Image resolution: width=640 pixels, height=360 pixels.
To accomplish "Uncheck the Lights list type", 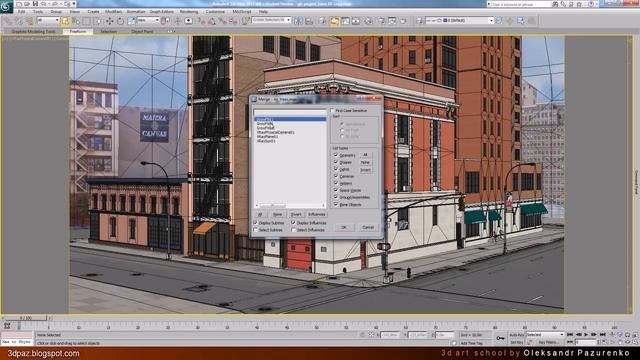I will point(336,169).
